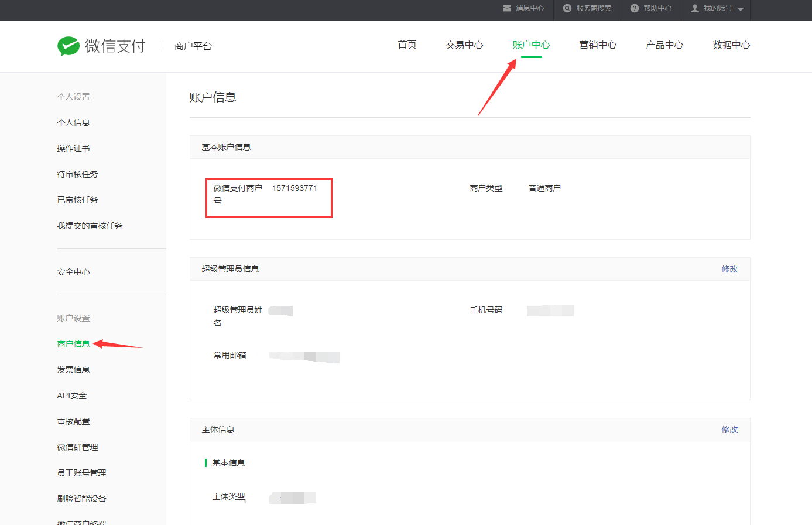Screen dimensions: 812x525
Task: Open 发票信息 in the sidebar
Action: [x=73, y=370]
